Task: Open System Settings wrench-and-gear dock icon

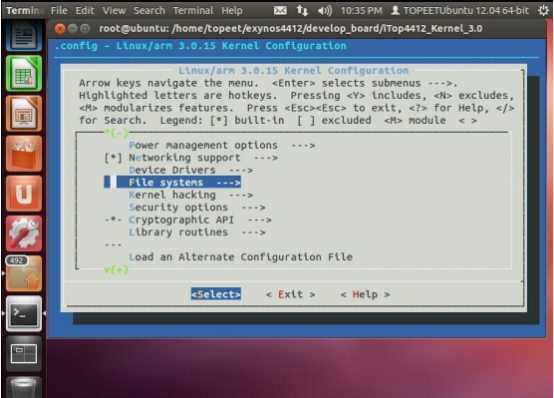Action: click(x=24, y=233)
